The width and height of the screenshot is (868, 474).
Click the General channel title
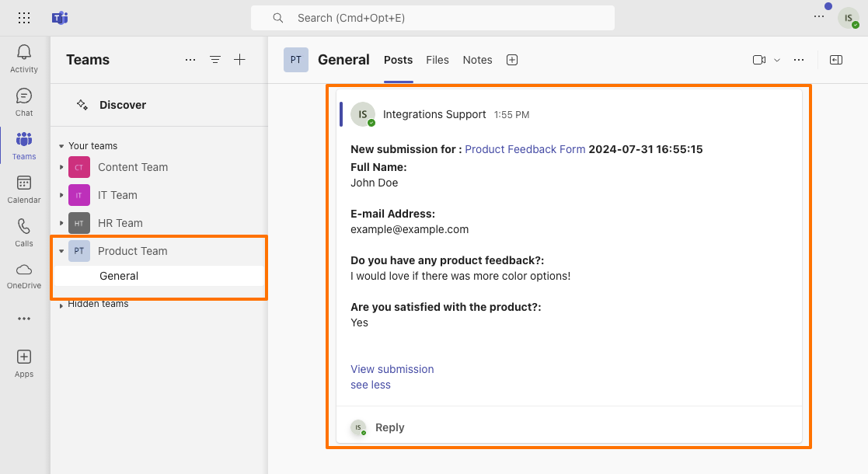343,60
